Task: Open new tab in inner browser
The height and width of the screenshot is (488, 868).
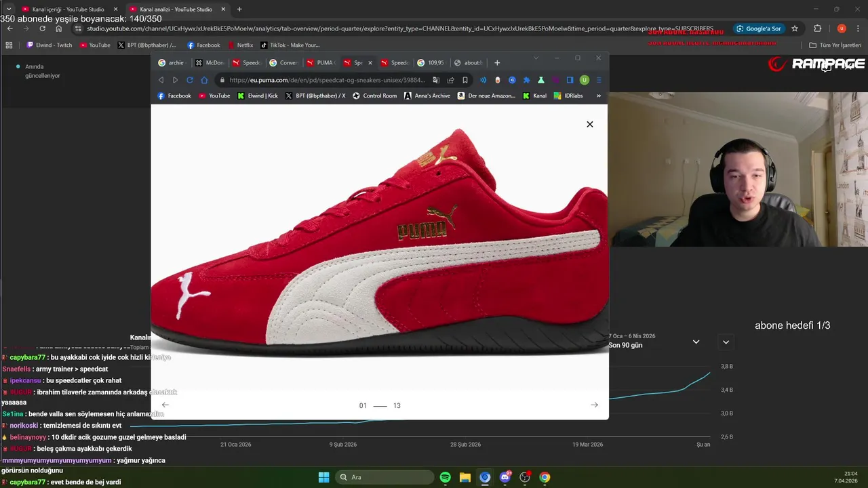Action: 497,62
